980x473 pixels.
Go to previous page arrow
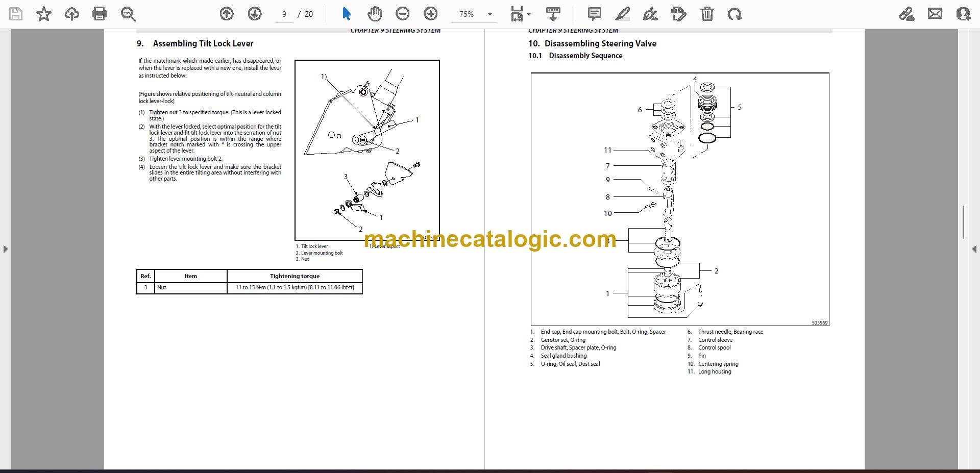click(227, 14)
